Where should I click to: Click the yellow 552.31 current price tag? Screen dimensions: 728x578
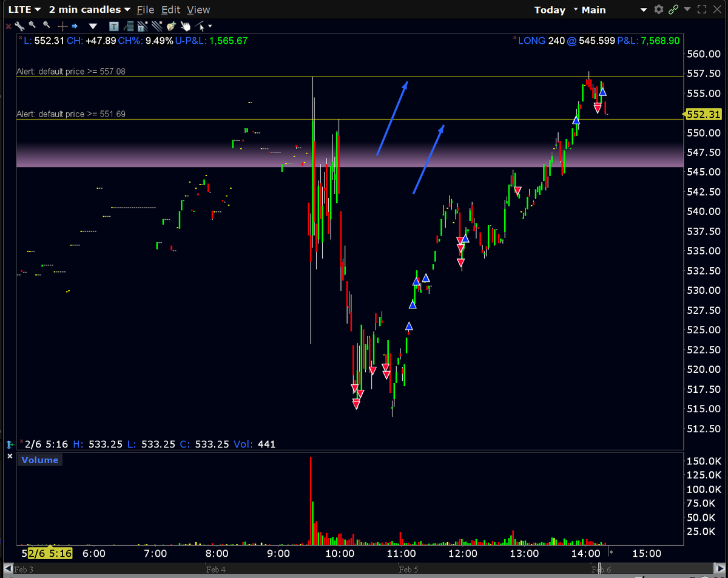[702, 114]
